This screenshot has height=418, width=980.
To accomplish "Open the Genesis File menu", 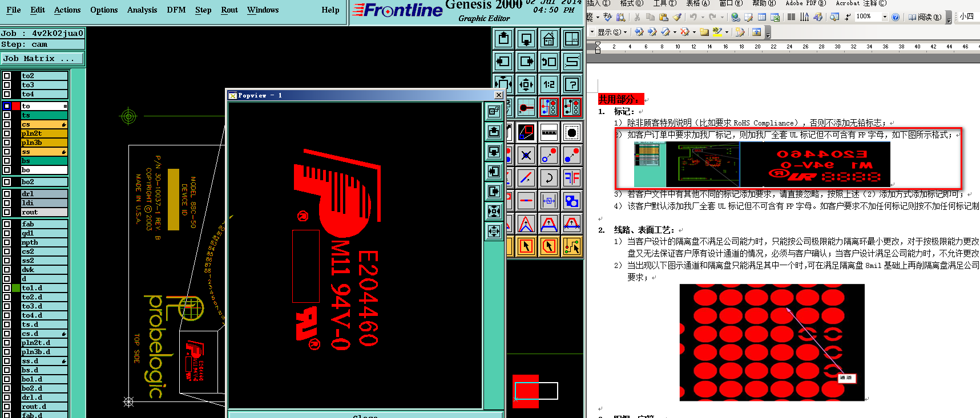I will click(x=13, y=10).
